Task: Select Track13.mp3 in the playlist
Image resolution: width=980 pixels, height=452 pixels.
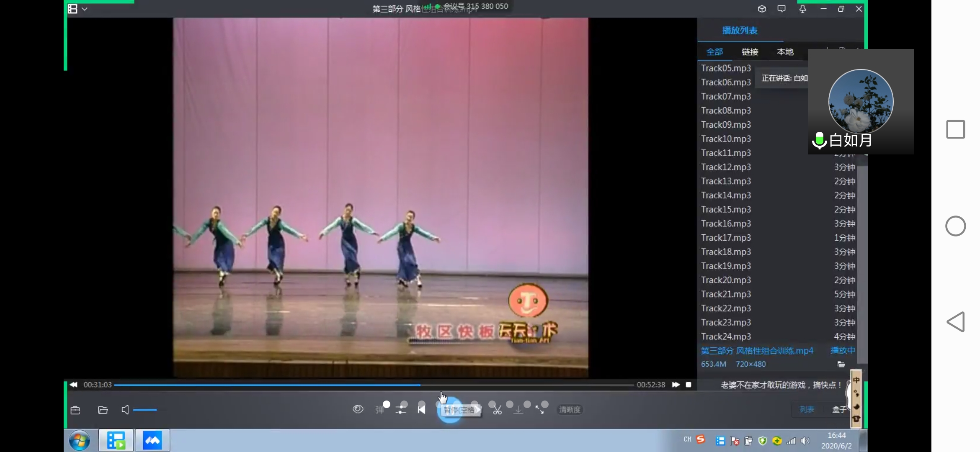Action: pyautogui.click(x=778, y=181)
